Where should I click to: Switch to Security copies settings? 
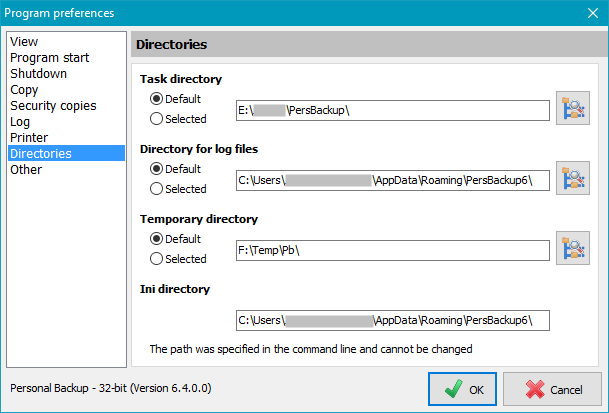click(x=66, y=105)
